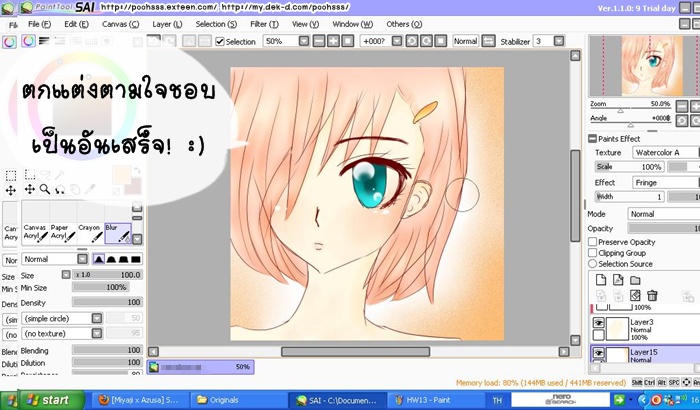The image size is (700, 410).
Task: Create a new linework layer
Action: tap(618, 280)
